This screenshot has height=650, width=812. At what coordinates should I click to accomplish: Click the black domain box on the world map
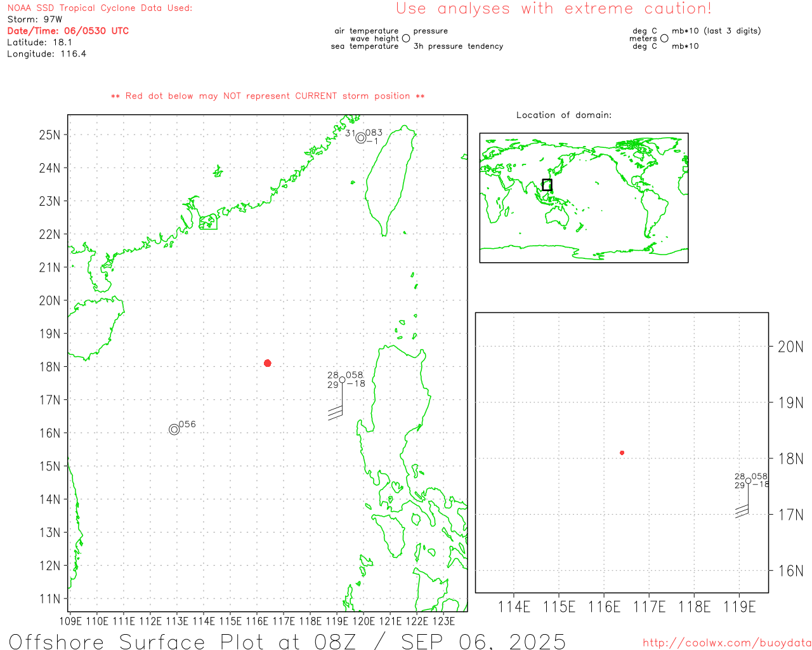pyautogui.click(x=547, y=185)
